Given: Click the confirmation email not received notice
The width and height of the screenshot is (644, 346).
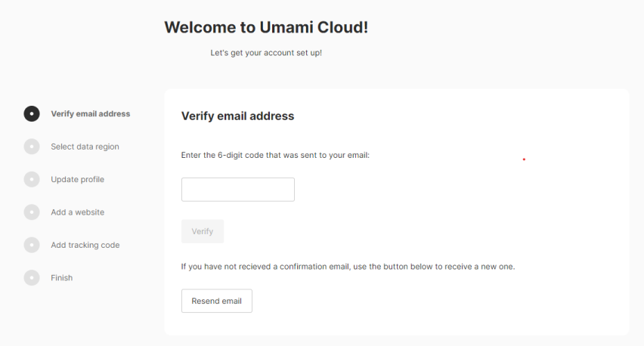Looking at the screenshot, I should [x=348, y=267].
